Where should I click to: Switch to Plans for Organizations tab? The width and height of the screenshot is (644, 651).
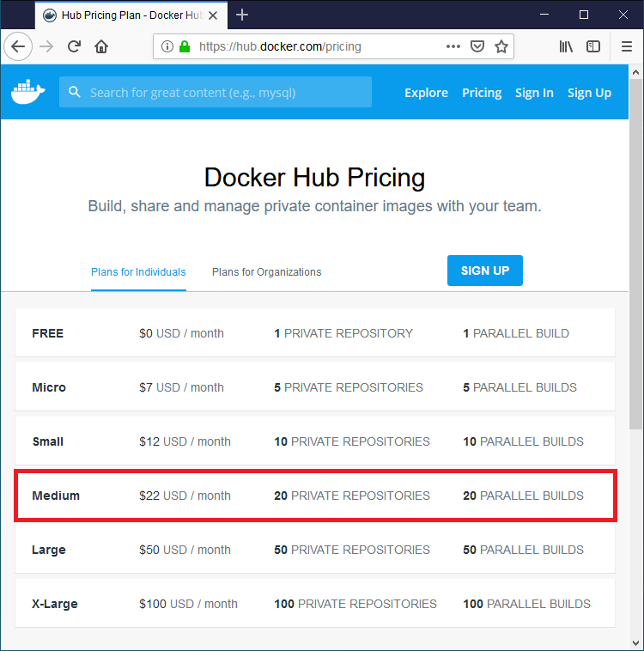(x=266, y=272)
